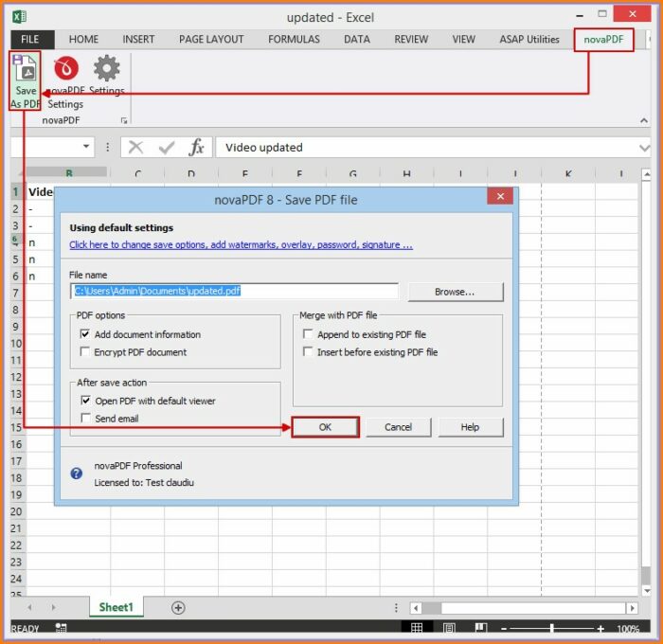The image size is (663, 644).
Task: Click the horizontal scrollbar thumb
Action: click(x=432, y=608)
